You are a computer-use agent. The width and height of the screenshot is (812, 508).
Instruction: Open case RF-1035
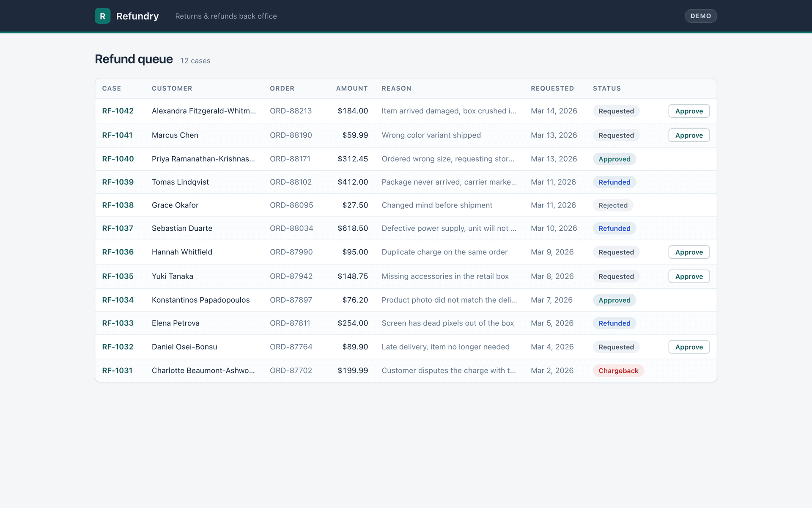118,276
